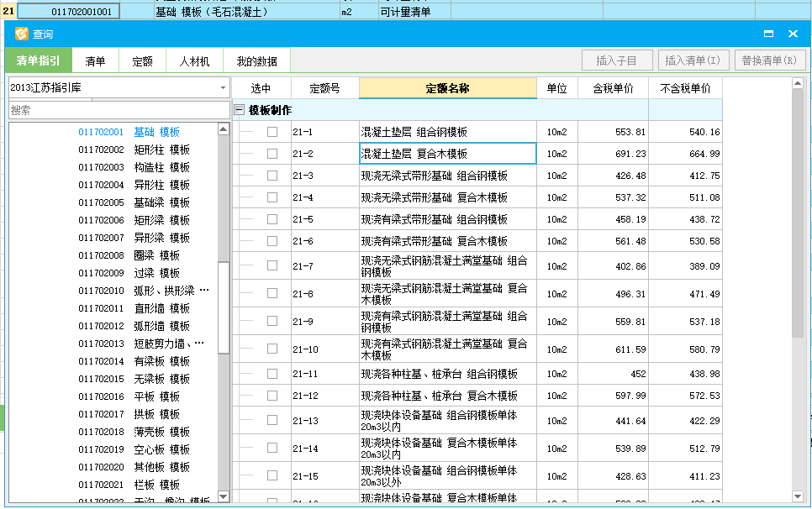This screenshot has height=509, width=812.
Task: Switch to the 清单指引 tab
Action: [39, 60]
